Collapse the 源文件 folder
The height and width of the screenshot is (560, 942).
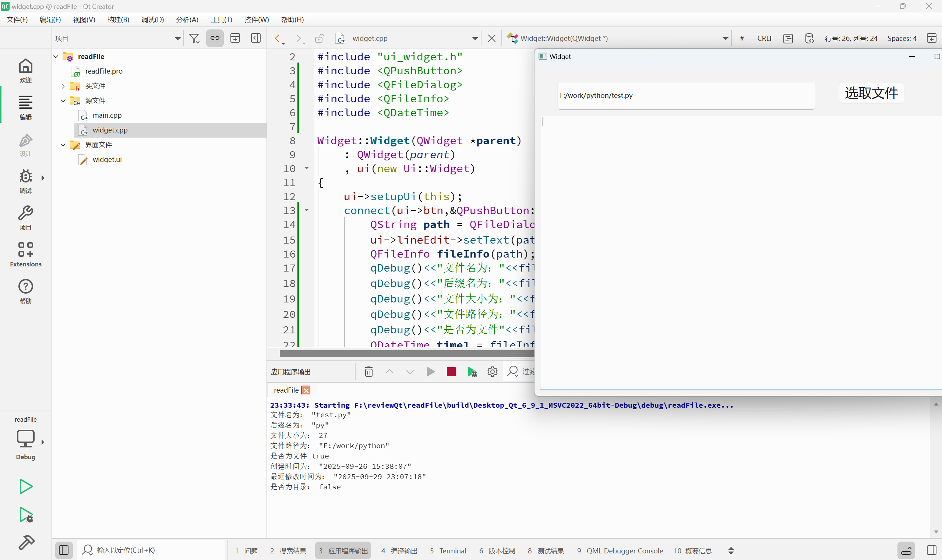point(63,101)
